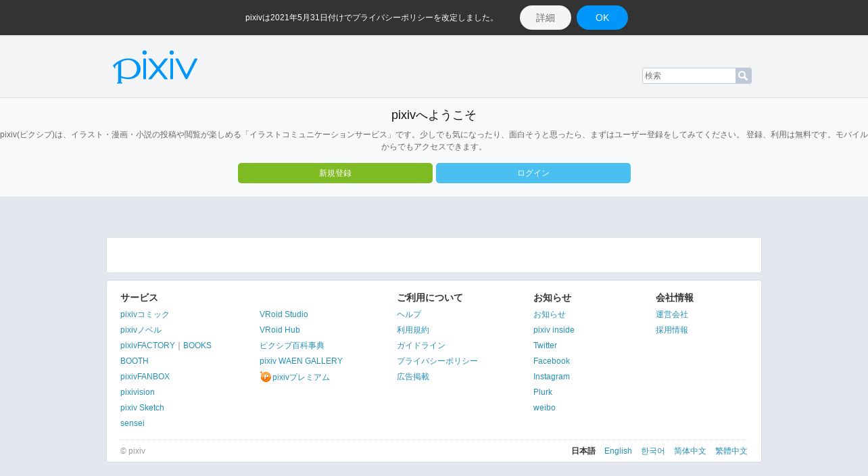Open the ガイドライン link
Screen dimensions: 868x476
click(x=421, y=346)
